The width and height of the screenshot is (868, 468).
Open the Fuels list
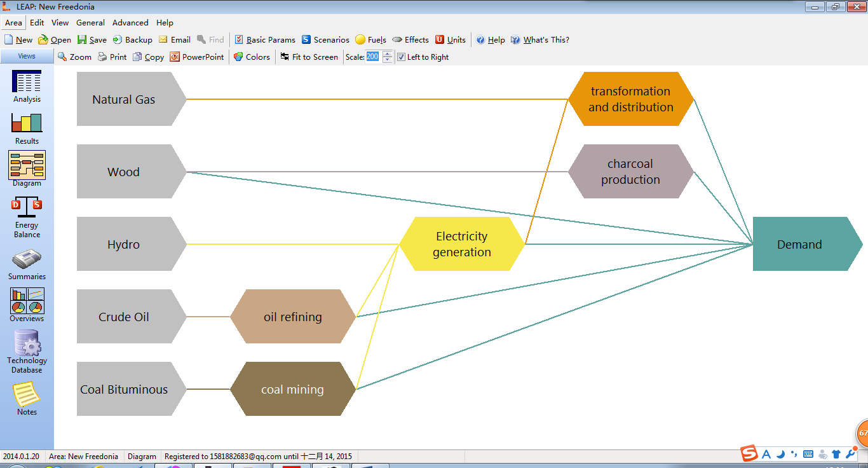pos(370,39)
